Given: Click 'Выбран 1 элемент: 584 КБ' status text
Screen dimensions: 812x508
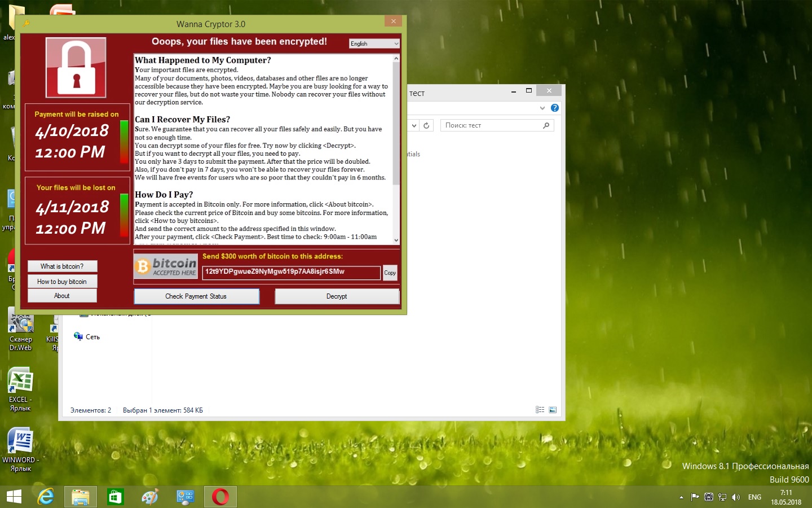Looking at the screenshot, I should pyautogui.click(x=163, y=410).
